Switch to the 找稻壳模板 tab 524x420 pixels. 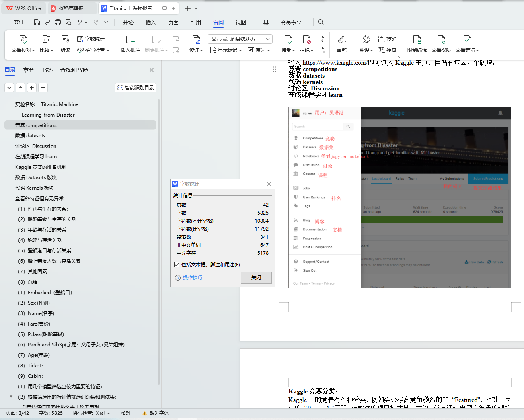pyautogui.click(x=71, y=8)
